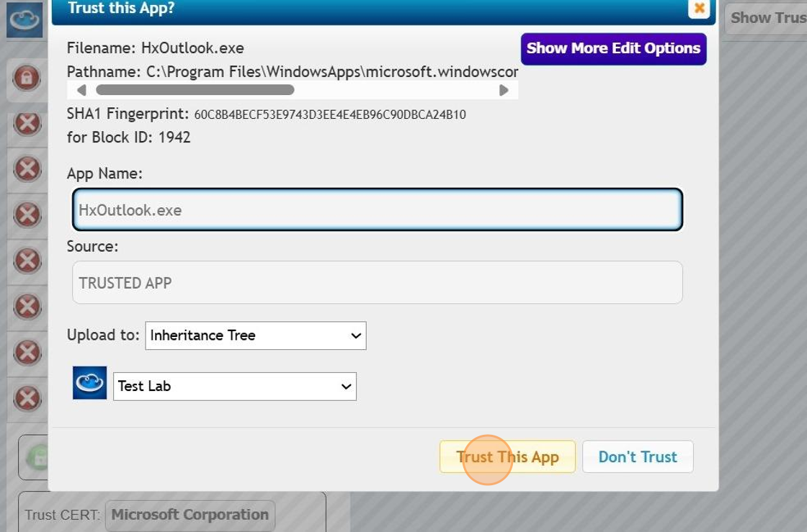The height and width of the screenshot is (532, 807).
Task: Click the topmost red X icon under the padlock
Action: [27, 124]
